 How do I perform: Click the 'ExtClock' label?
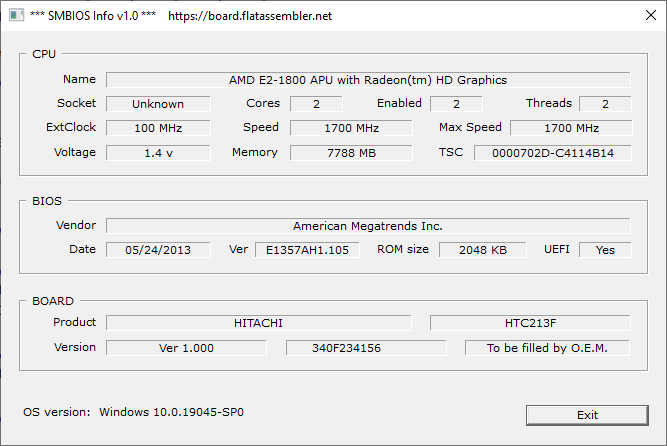(71, 127)
